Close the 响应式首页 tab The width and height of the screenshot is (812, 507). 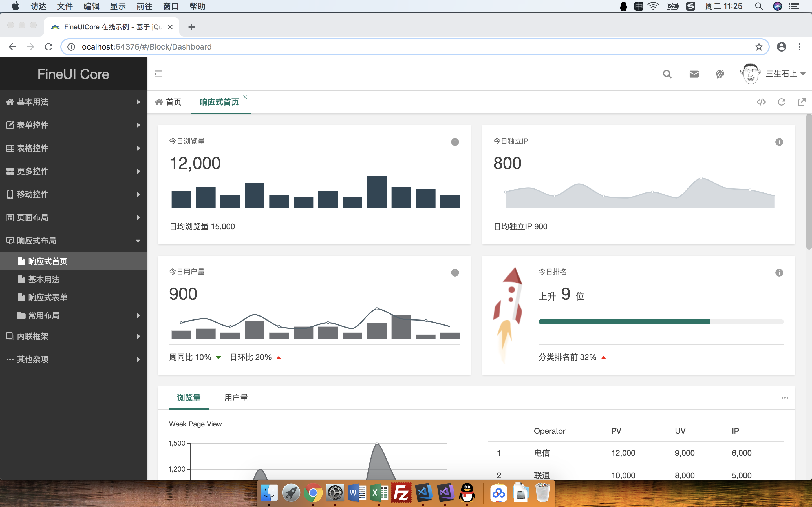pyautogui.click(x=245, y=97)
